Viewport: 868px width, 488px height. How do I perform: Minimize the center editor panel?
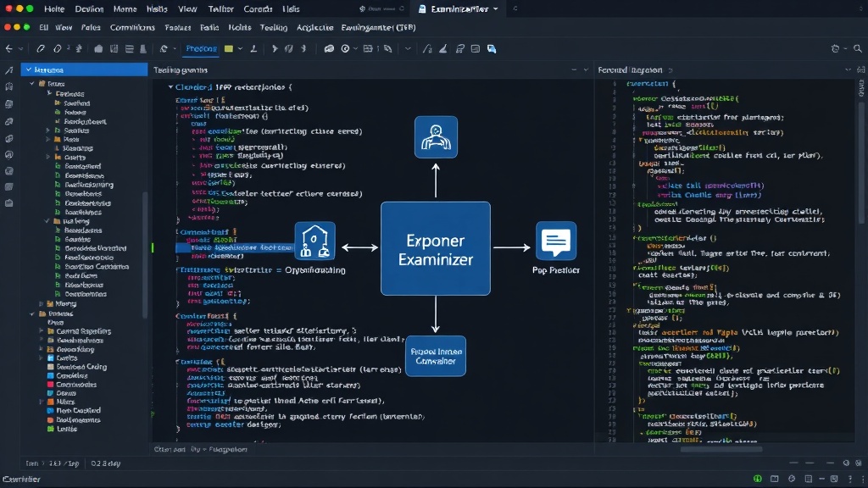[574, 69]
